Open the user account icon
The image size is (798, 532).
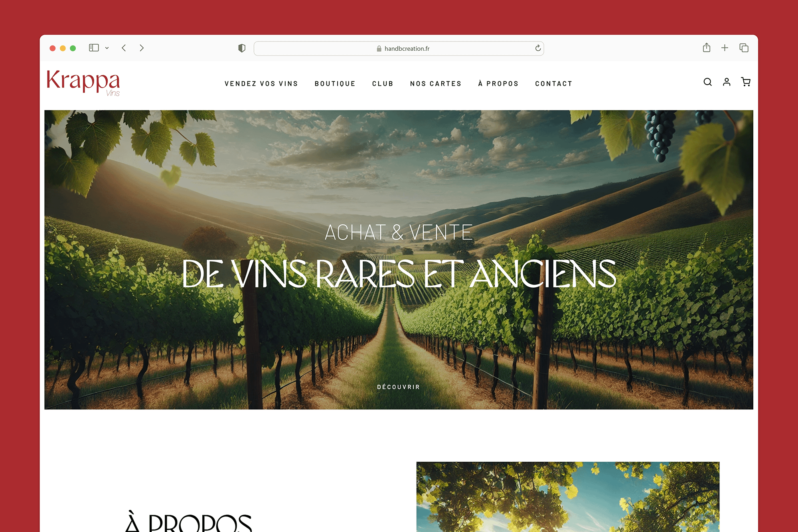tap(727, 82)
